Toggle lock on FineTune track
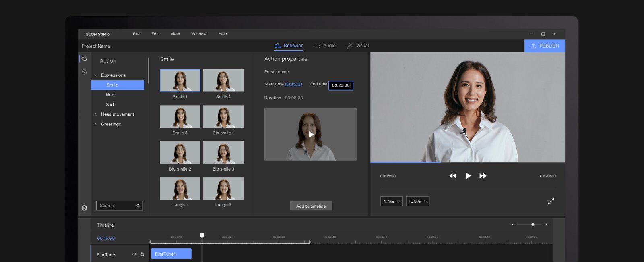 [x=142, y=254]
